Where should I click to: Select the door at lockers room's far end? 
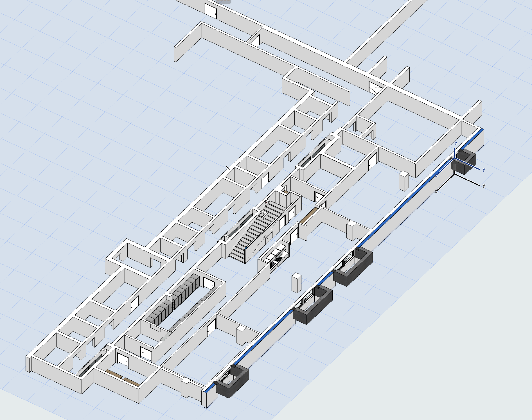[x=208, y=283]
